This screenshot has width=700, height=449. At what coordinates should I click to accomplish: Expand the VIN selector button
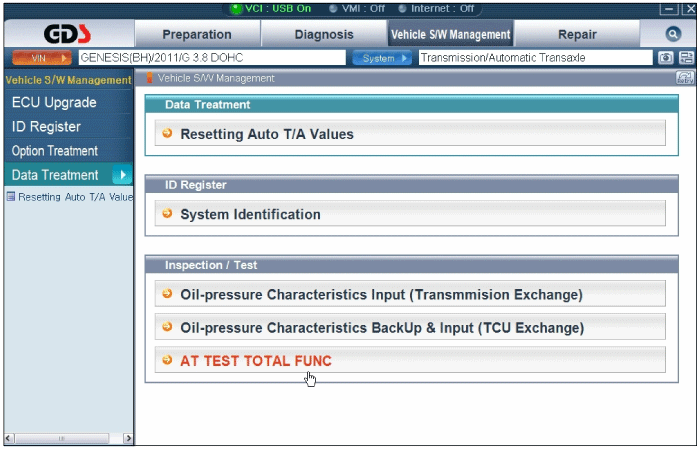pos(42,58)
